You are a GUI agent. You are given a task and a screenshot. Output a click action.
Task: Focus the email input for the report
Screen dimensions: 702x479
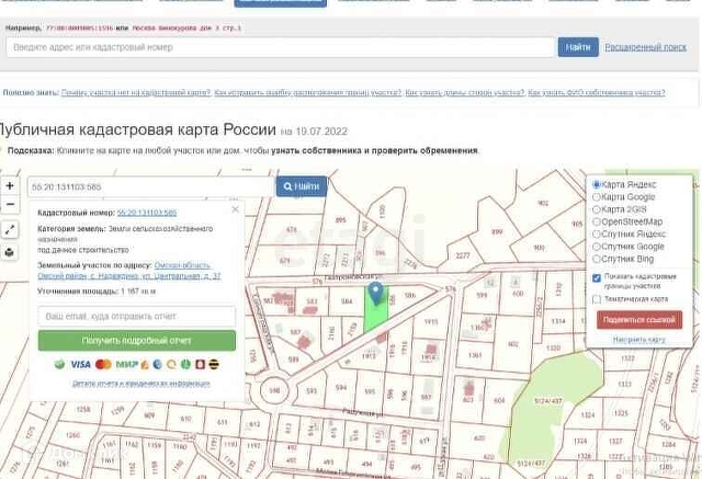(137, 316)
